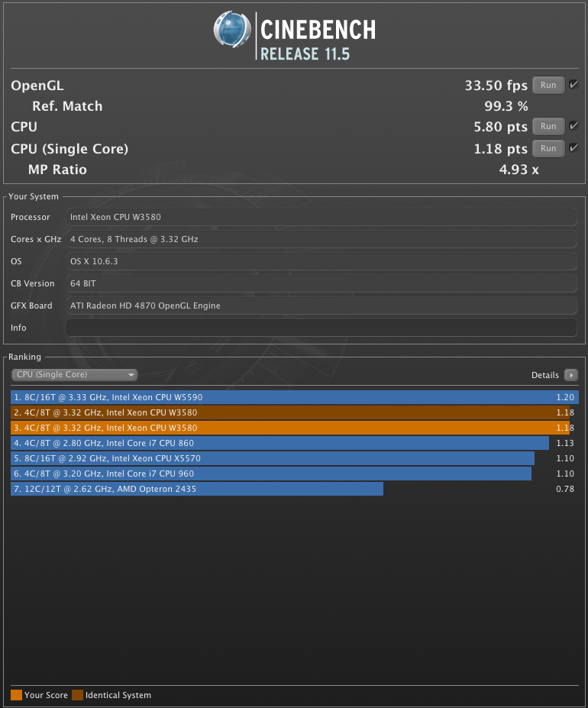Select ranking entry 7 AMD Opteron 2435
588x708 pixels.
[x=295, y=489]
